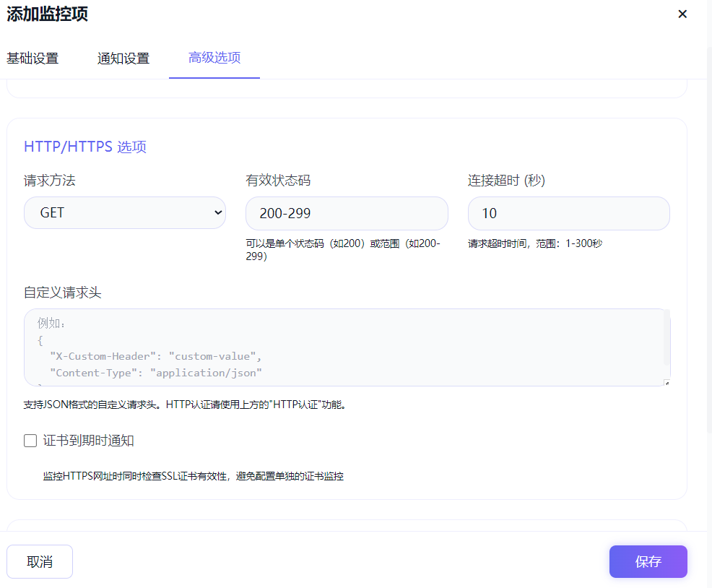
Task: Enable the 证书到期时通知 checkbox
Action: pyautogui.click(x=30, y=441)
